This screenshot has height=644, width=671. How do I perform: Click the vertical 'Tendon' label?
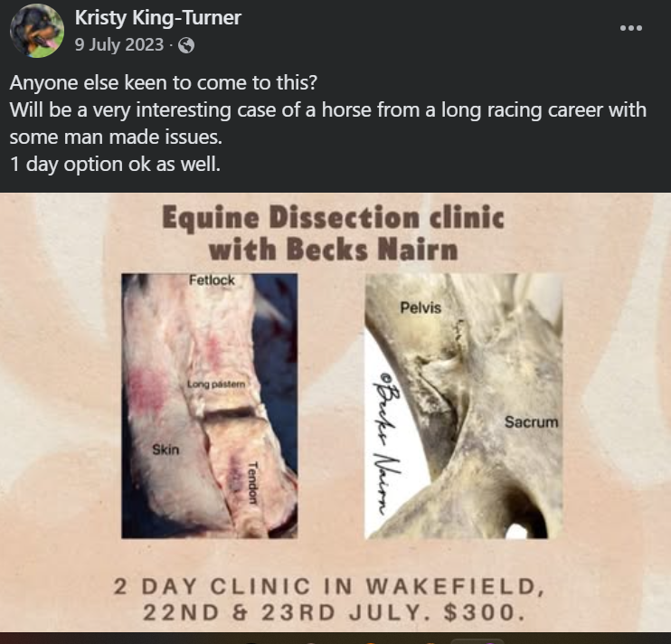pos(252,483)
